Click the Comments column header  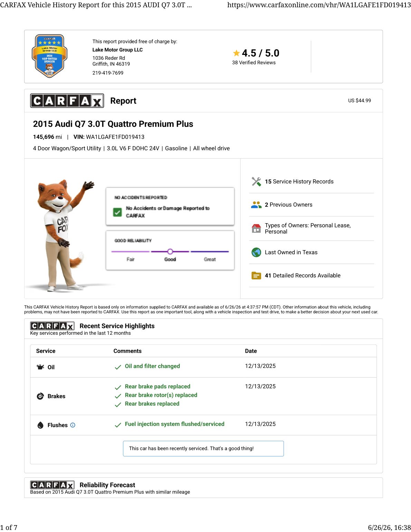click(x=127, y=351)
